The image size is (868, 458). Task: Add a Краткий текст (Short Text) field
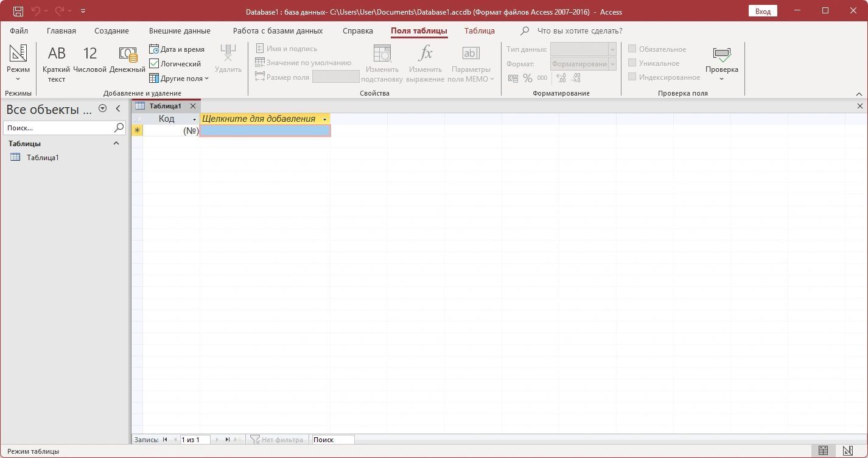click(x=56, y=64)
